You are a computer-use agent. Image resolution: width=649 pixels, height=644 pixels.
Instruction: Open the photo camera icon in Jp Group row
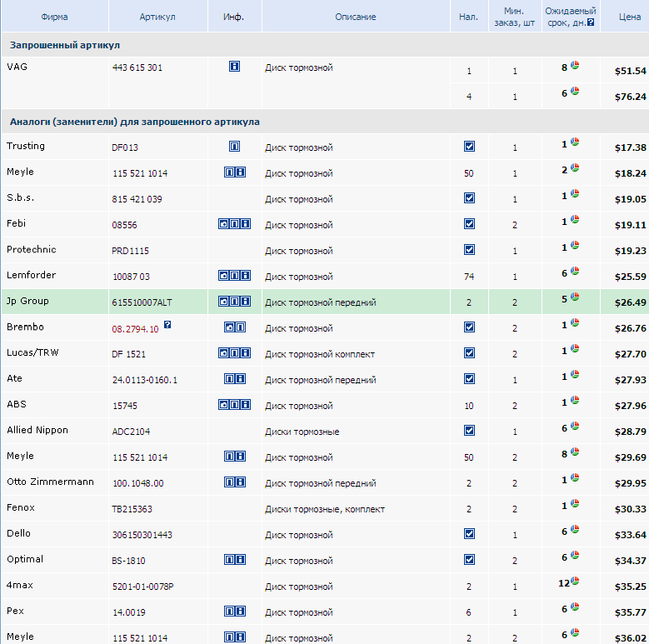point(223,301)
